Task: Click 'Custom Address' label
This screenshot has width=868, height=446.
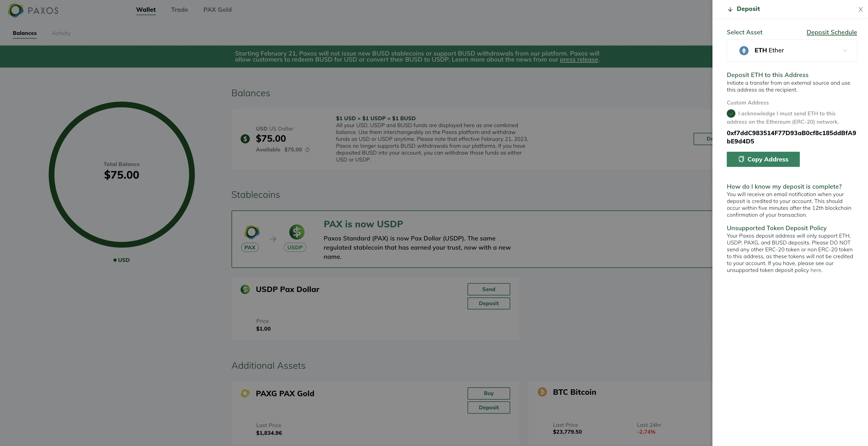Action: tap(747, 103)
